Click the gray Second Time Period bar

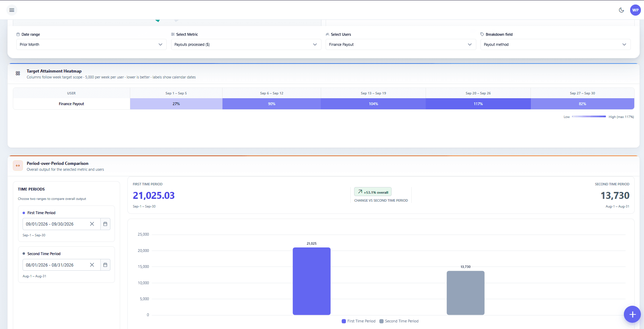coord(466,293)
